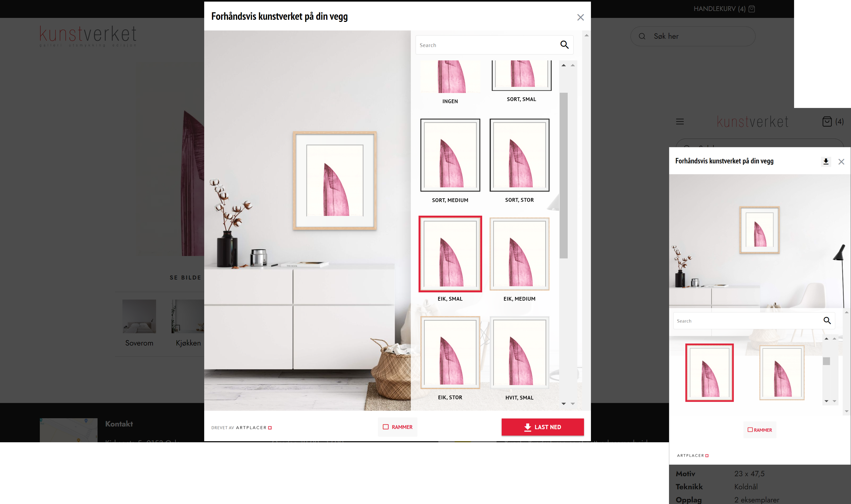Click the magnifier icon in Søk her

pyautogui.click(x=642, y=36)
